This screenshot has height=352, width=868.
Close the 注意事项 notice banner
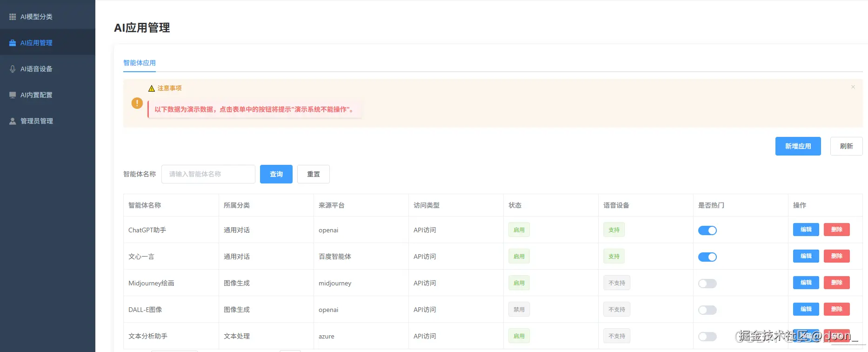pyautogui.click(x=853, y=87)
